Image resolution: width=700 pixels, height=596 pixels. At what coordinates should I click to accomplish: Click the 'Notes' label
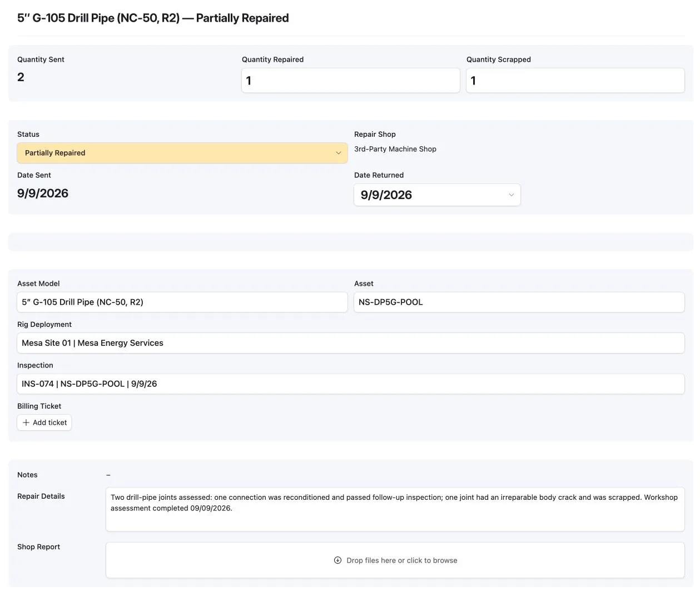(x=27, y=475)
